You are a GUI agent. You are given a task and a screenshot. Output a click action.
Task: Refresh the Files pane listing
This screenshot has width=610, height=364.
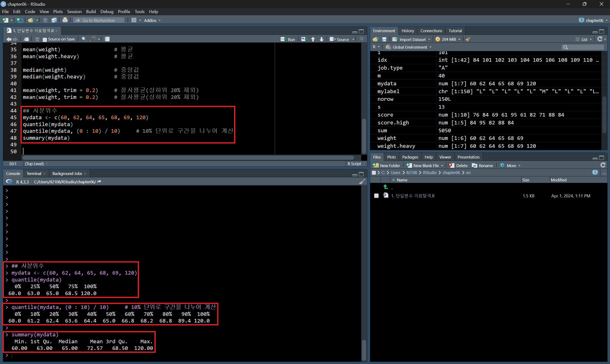tap(603, 165)
